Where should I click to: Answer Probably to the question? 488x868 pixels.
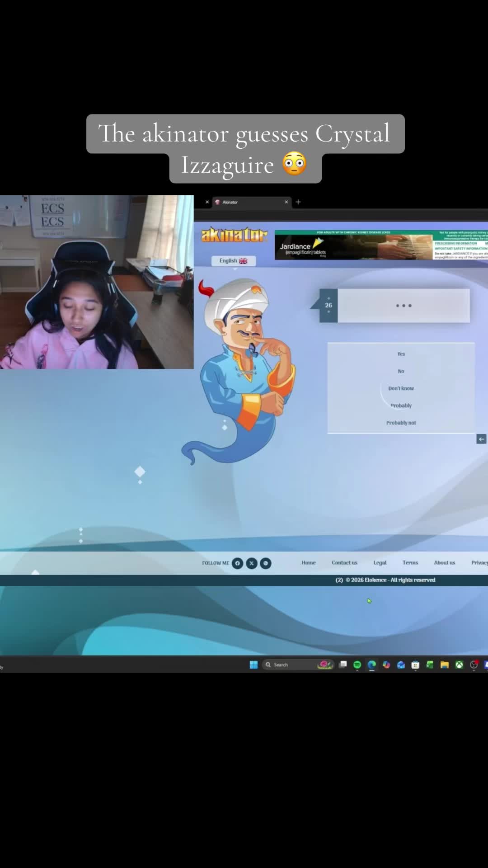401,406
